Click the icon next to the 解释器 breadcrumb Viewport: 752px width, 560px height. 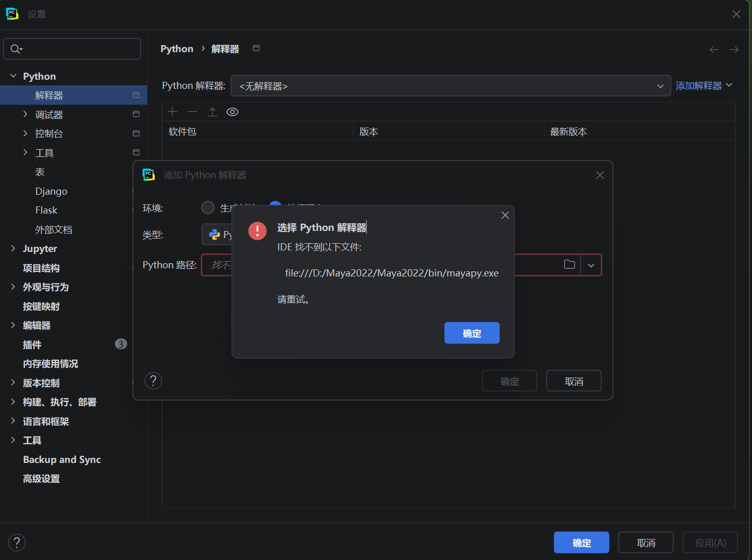(256, 48)
